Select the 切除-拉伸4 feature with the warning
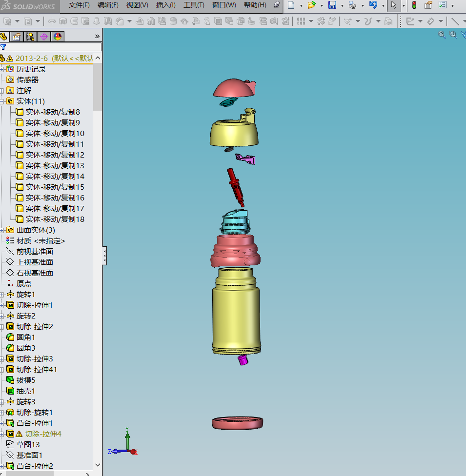The width and height of the screenshot is (466, 476). (43, 434)
